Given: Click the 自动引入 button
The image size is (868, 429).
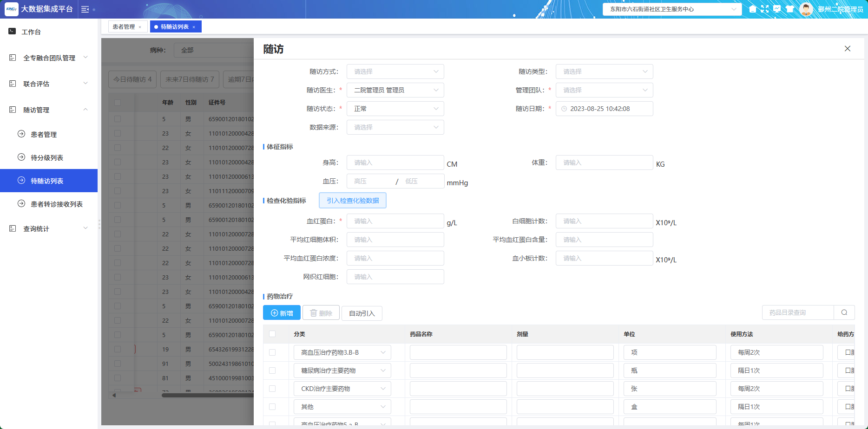Looking at the screenshot, I should click(x=362, y=313).
